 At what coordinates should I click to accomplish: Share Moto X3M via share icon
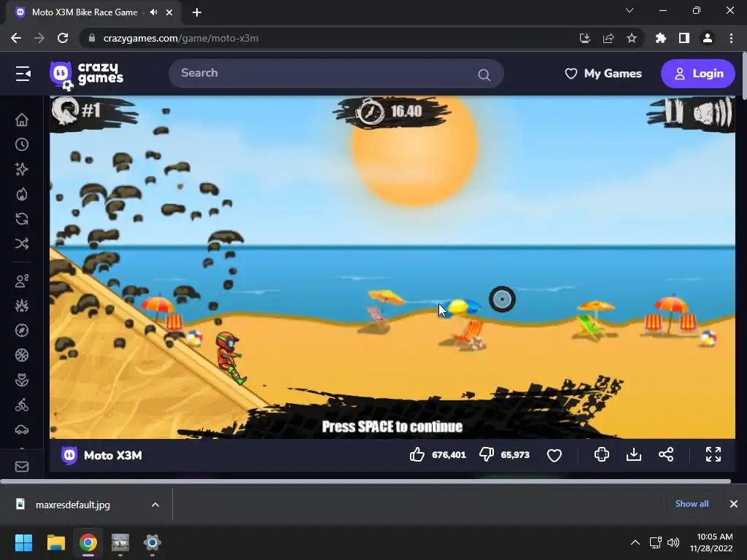[x=666, y=455]
